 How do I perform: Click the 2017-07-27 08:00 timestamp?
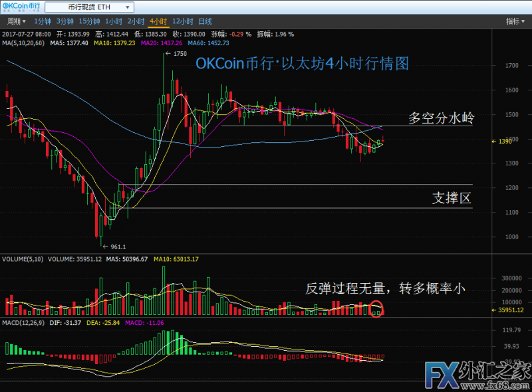[27, 35]
